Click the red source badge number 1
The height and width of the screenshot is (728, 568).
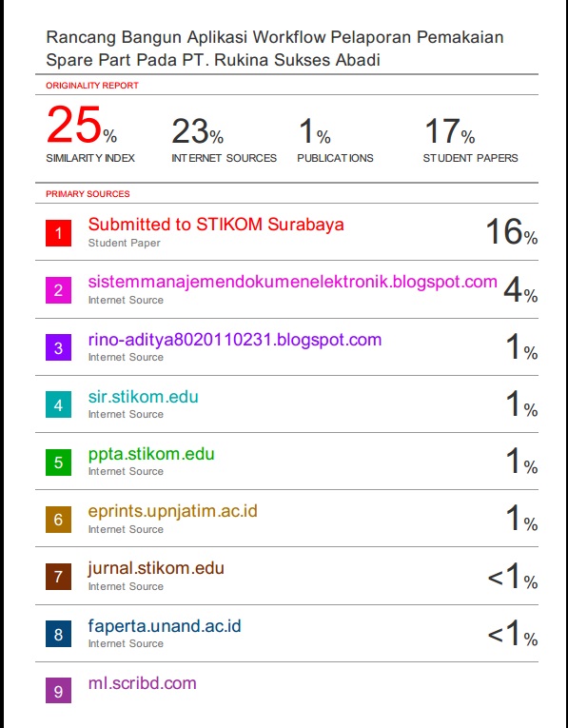(58, 233)
